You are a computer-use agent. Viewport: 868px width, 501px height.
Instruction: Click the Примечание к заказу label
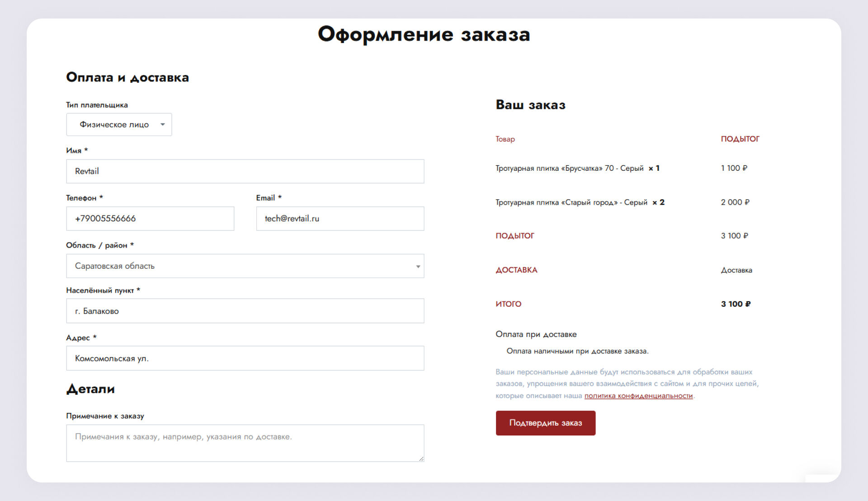click(x=105, y=416)
